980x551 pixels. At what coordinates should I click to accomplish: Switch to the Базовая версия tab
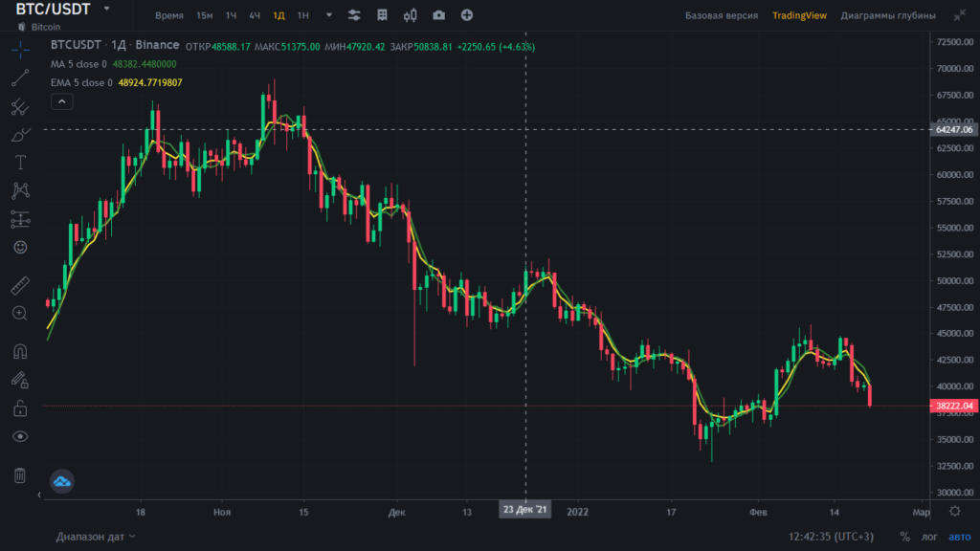click(x=722, y=16)
